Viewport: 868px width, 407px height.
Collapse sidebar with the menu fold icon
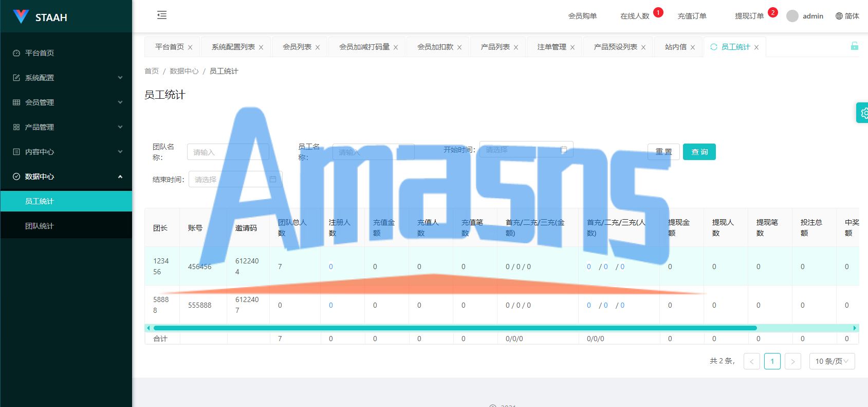tap(162, 15)
